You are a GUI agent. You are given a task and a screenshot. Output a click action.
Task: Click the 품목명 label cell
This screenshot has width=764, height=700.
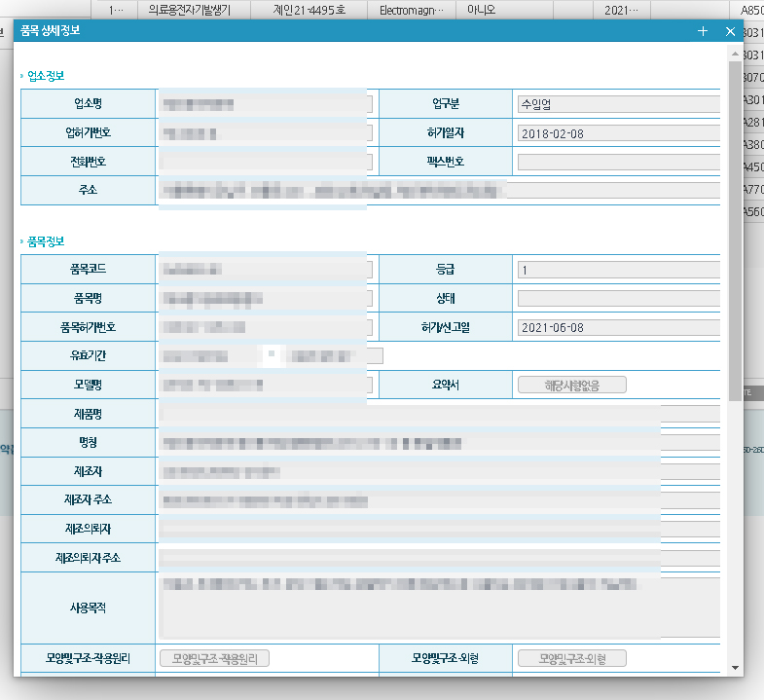point(89,298)
